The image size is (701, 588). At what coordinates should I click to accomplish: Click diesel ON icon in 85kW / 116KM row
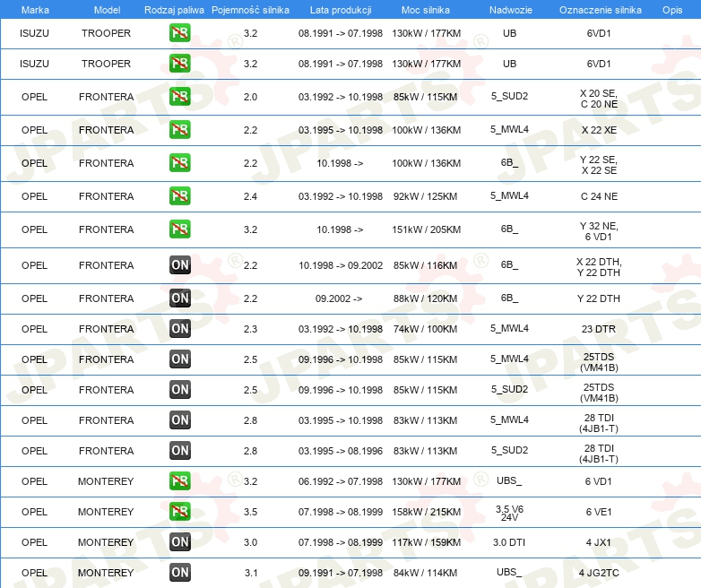[179, 264]
